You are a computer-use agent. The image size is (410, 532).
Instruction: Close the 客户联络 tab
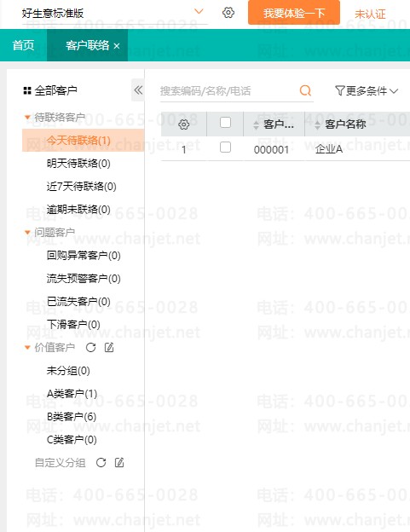click(117, 46)
